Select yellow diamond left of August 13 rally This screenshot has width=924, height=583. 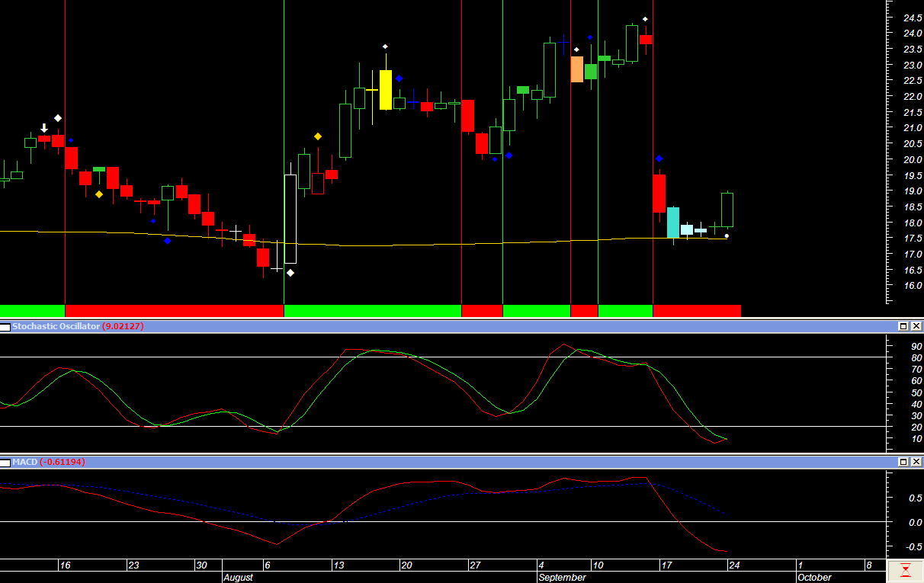click(318, 136)
